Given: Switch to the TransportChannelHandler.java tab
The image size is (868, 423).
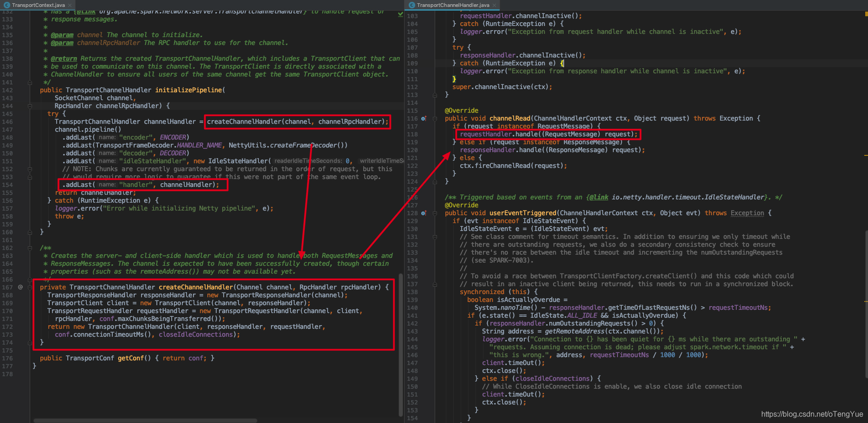Looking at the screenshot, I should pyautogui.click(x=452, y=5).
